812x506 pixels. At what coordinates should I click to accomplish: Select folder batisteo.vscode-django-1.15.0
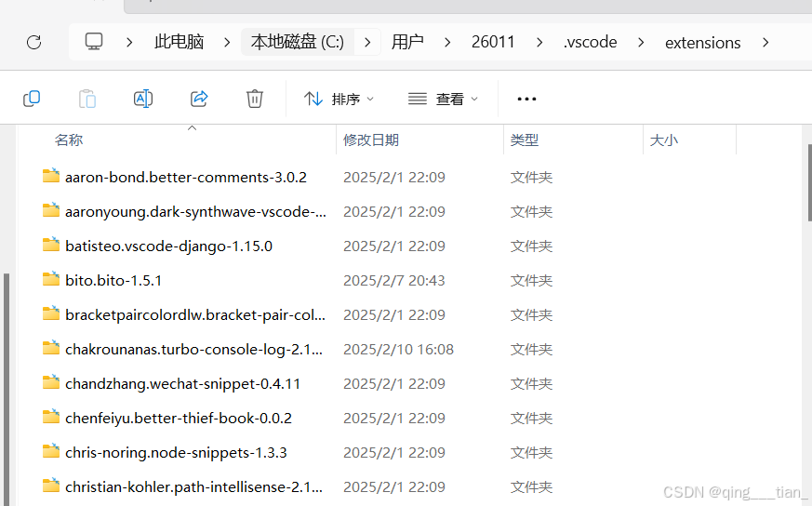[169, 246]
